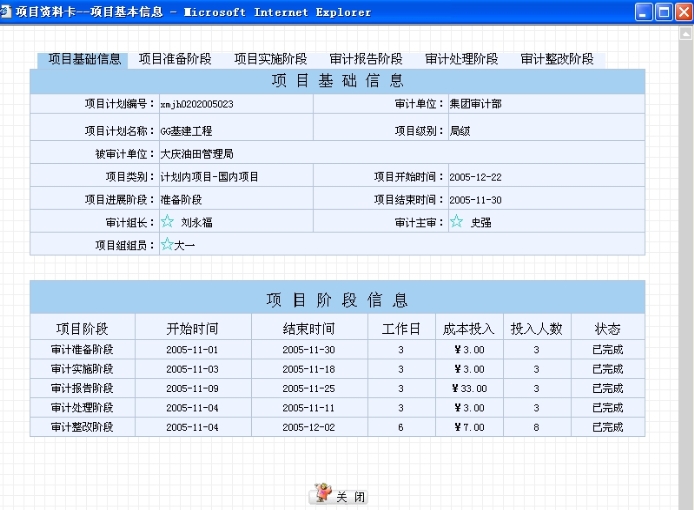Click the project number xmjh0202005023 field
The width and height of the screenshot is (694, 510).
(197, 104)
